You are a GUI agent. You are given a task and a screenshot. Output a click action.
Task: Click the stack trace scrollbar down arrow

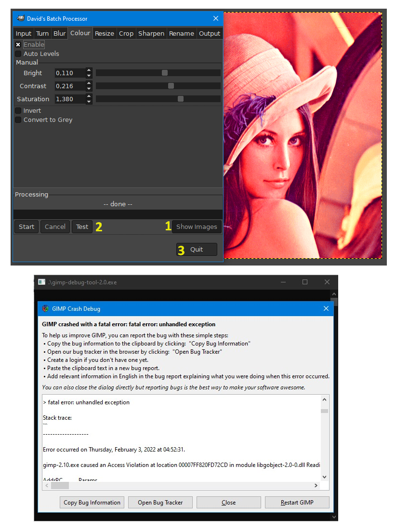(x=324, y=477)
